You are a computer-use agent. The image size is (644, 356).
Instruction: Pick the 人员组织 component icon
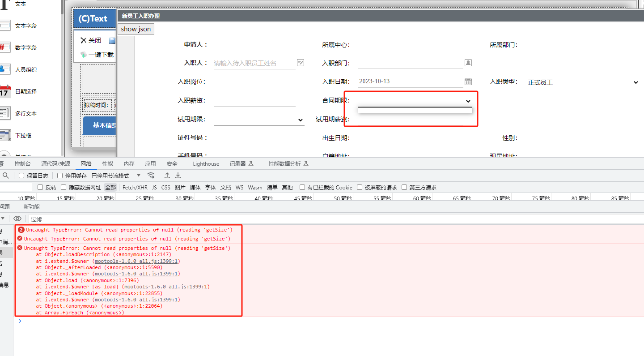pos(5,69)
